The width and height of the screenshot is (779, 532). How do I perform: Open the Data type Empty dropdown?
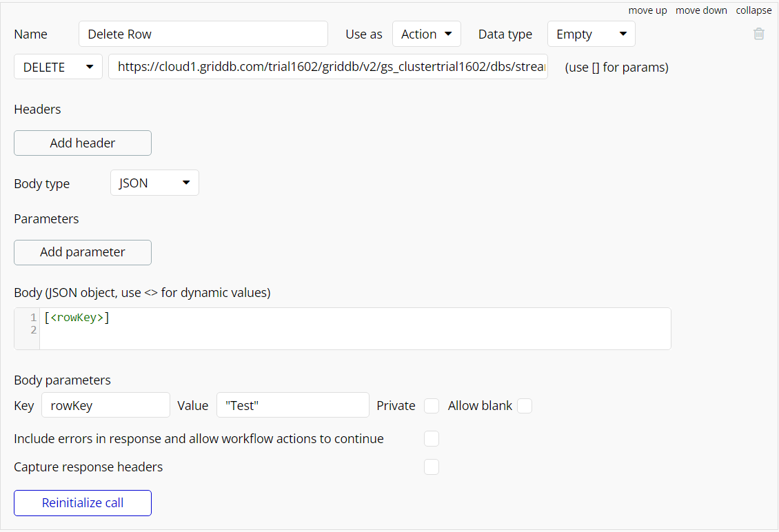[x=591, y=34]
